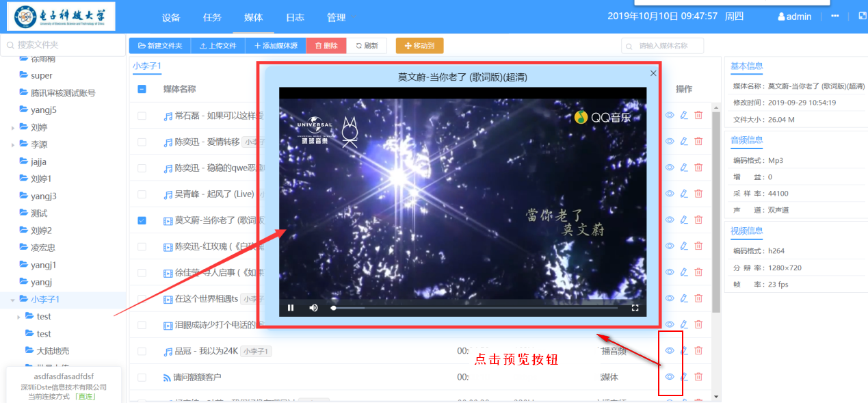
Task: Uncheck the 莫文蔚-当你老了 checkbox
Action: coord(142,220)
